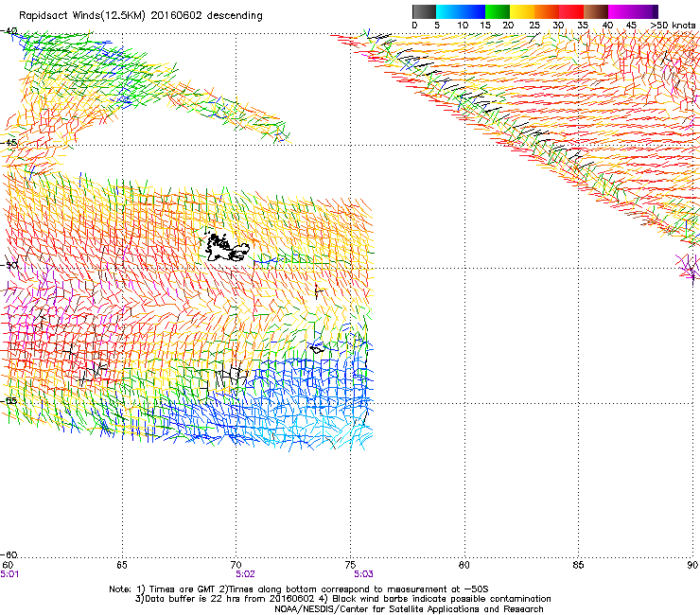Click the magenta-purple 40-50 knots color bar segment
This screenshot has width=700, height=615.
tap(633, 11)
